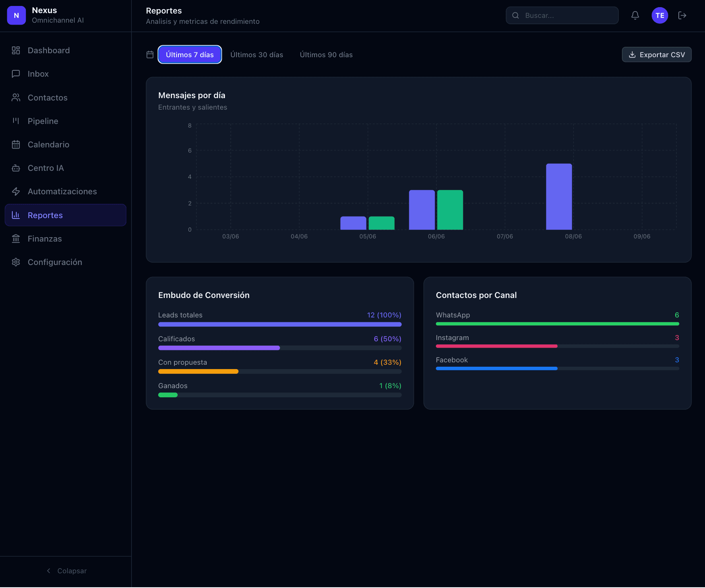Image resolution: width=705 pixels, height=588 pixels.
Task: Click the '09/06' axis label
Action: 642,236
